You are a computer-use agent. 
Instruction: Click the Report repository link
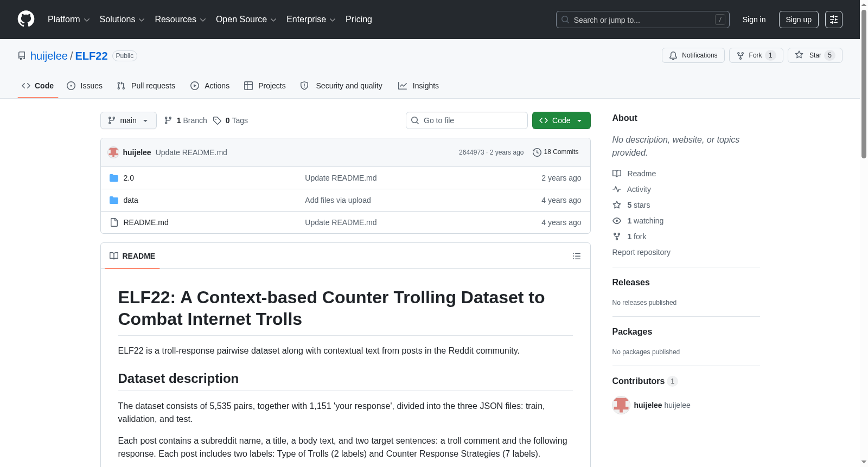click(x=641, y=252)
